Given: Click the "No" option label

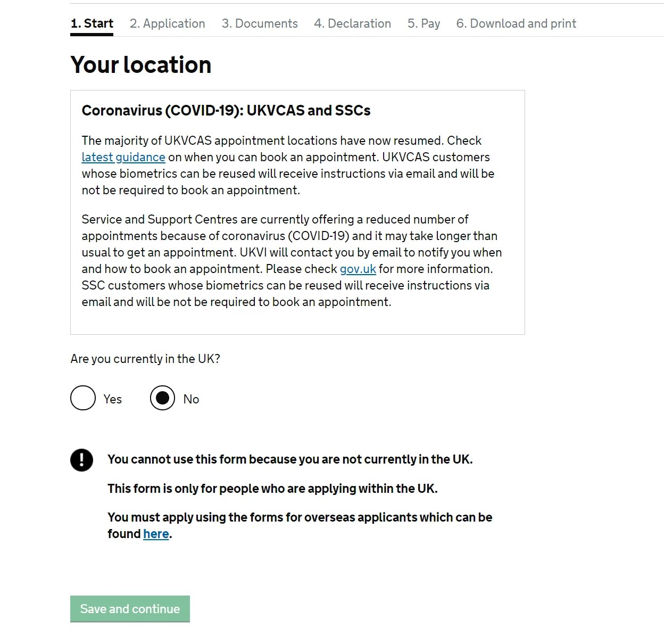Looking at the screenshot, I should pos(191,399).
